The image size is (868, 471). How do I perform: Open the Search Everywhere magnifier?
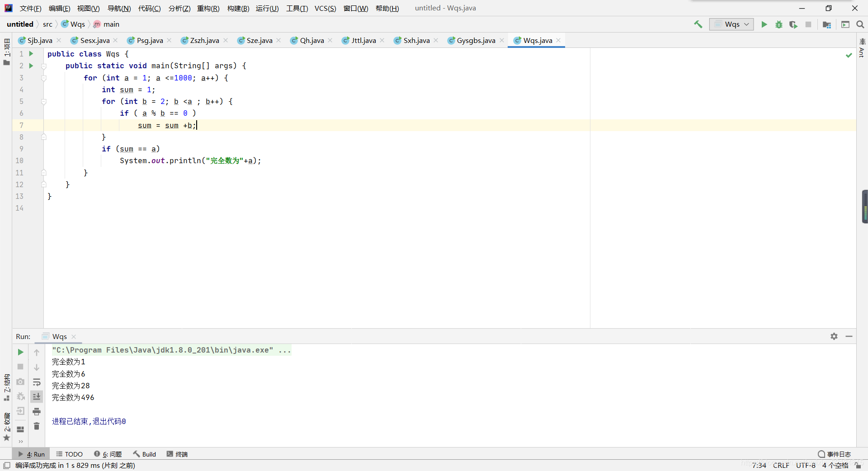[860, 24]
